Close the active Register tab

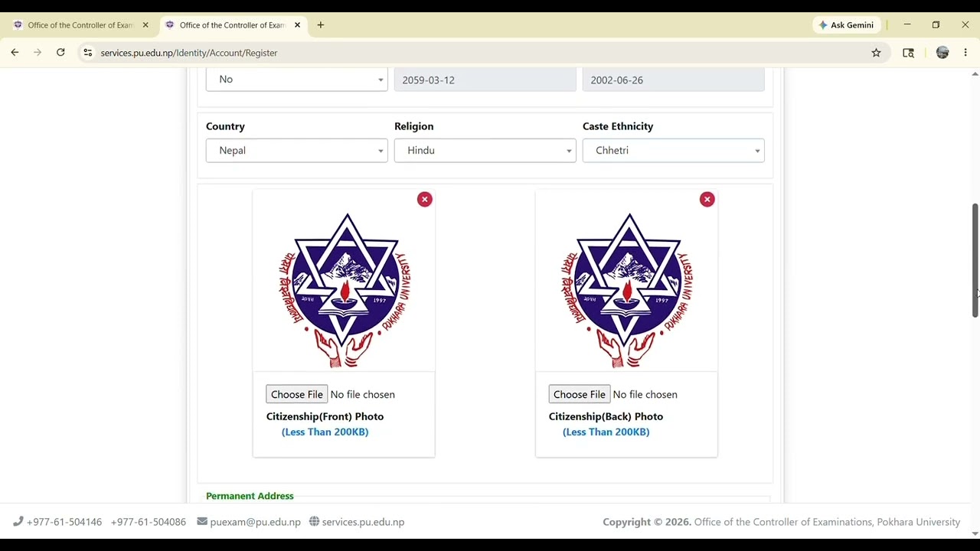tap(298, 25)
